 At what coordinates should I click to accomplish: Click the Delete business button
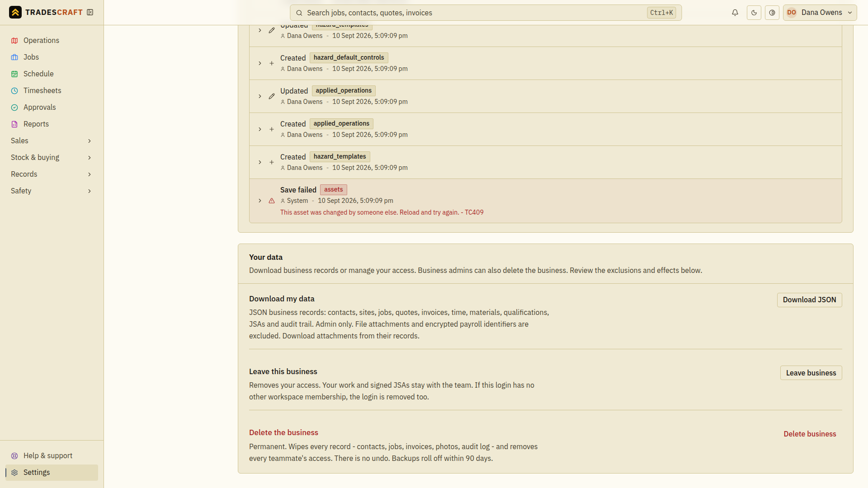coord(810,434)
